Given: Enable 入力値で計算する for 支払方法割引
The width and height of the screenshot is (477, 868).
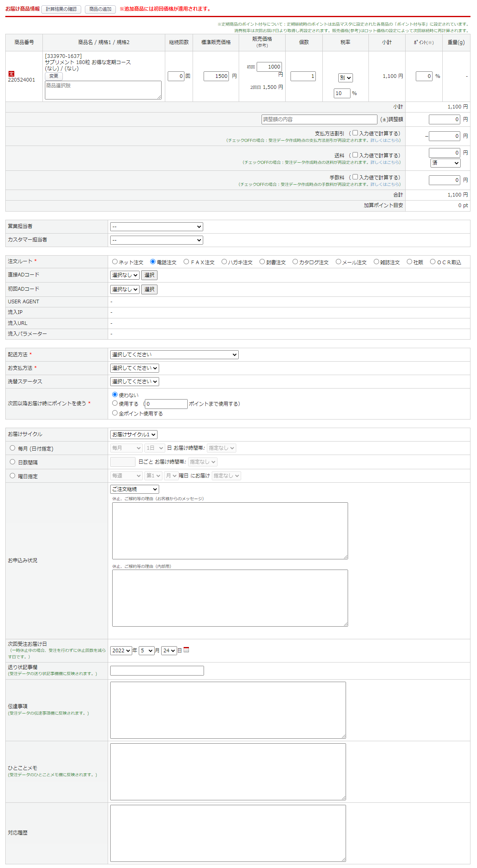Looking at the screenshot, I should (355, 133).
